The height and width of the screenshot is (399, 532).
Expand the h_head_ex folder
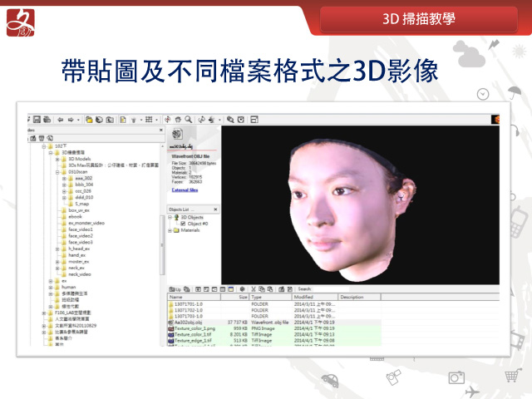coord(57,249)
